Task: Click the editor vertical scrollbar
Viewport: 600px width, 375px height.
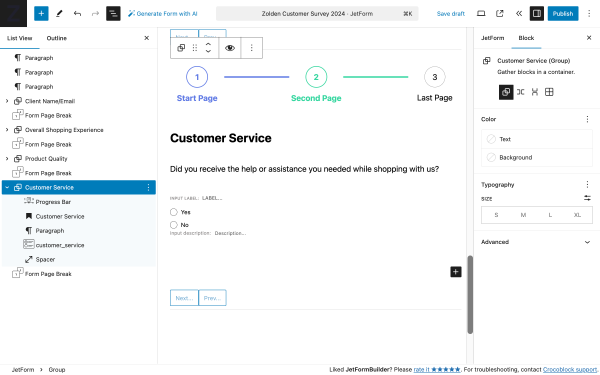Action: coord(470,295)
